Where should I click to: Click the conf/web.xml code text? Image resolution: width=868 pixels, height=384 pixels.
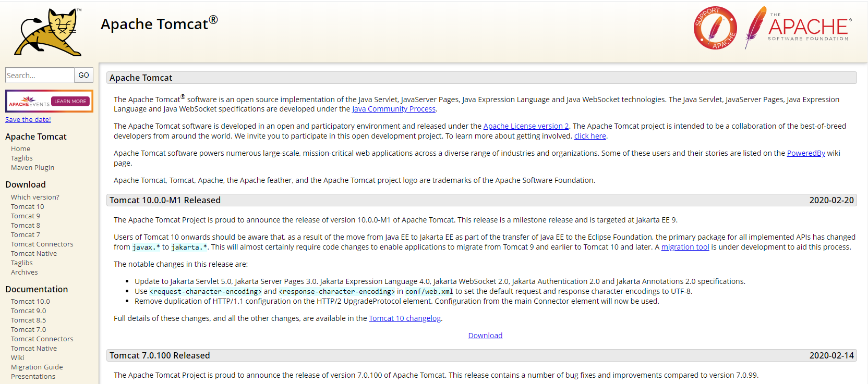coord(429,291)
